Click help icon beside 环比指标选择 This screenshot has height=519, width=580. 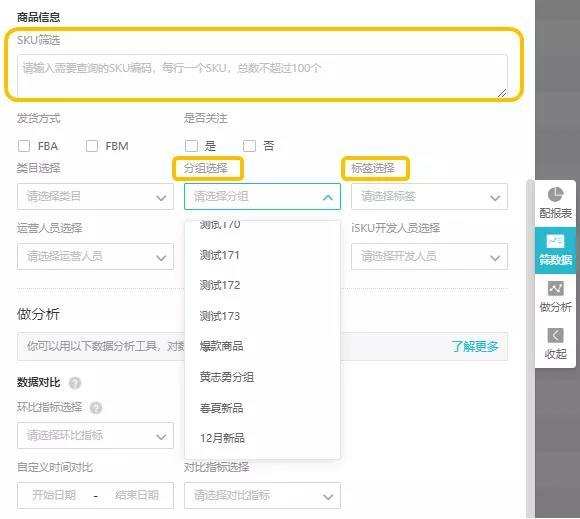tap(96, 408)
